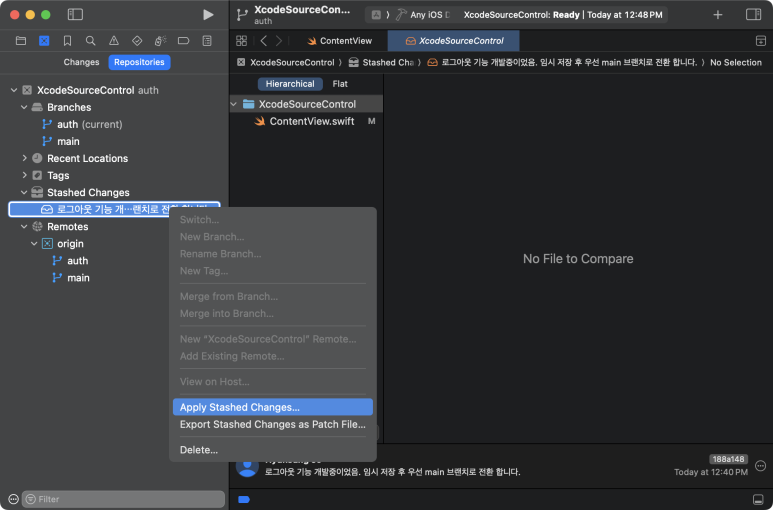Collapse the XcodeSourceControl repository root
Screen dimensions: 773x510
[14, 90]
